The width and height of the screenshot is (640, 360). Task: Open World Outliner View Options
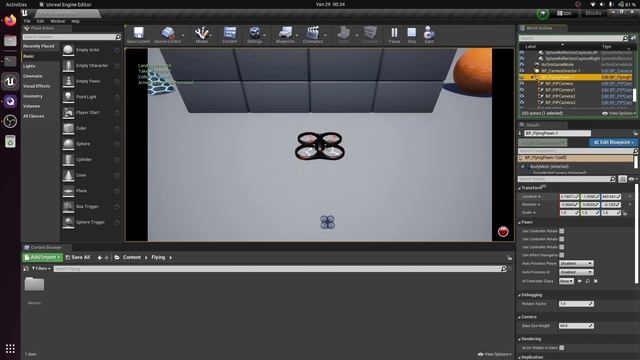coord(619,113)
